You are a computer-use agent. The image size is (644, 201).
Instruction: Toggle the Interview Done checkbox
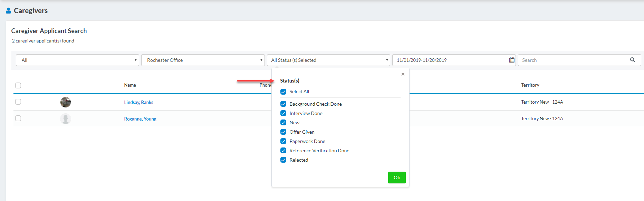(x=283, y=113)
